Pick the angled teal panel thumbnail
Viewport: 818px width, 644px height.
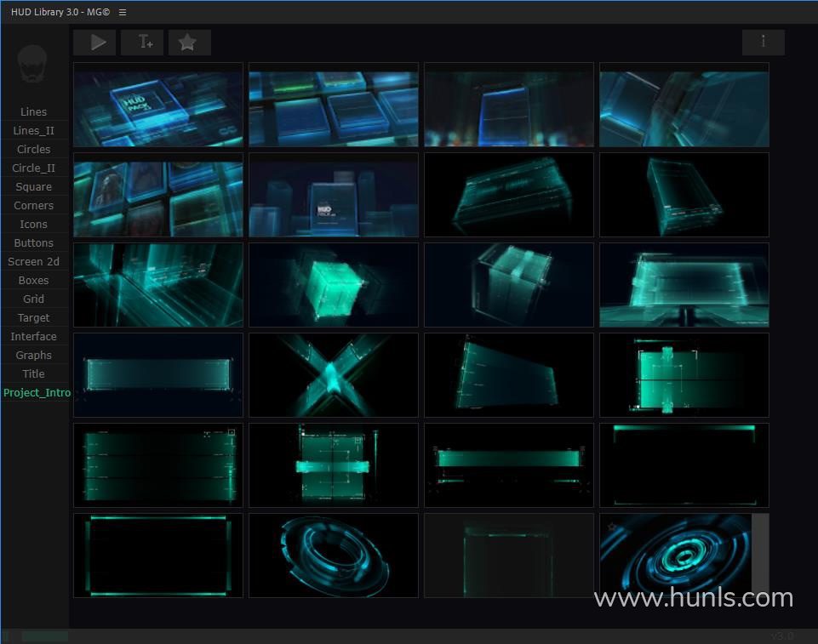(509, 375)
